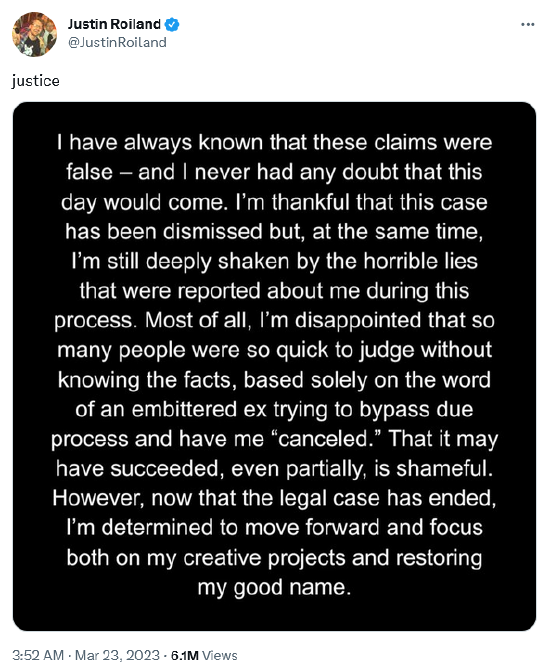The width and height of the screenshot is (550, 665).
Task: Click the tweet text "justice"
Action: [36, 81]
